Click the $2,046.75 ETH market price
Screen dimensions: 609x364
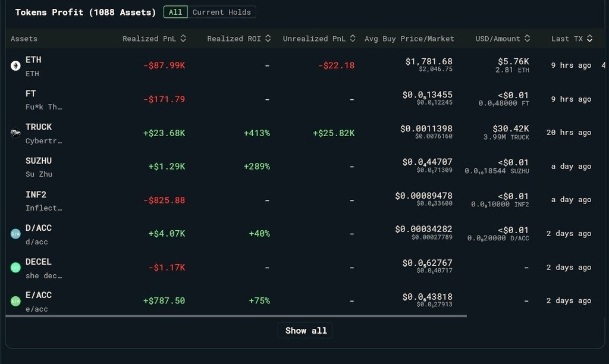(x=436, y=69)
